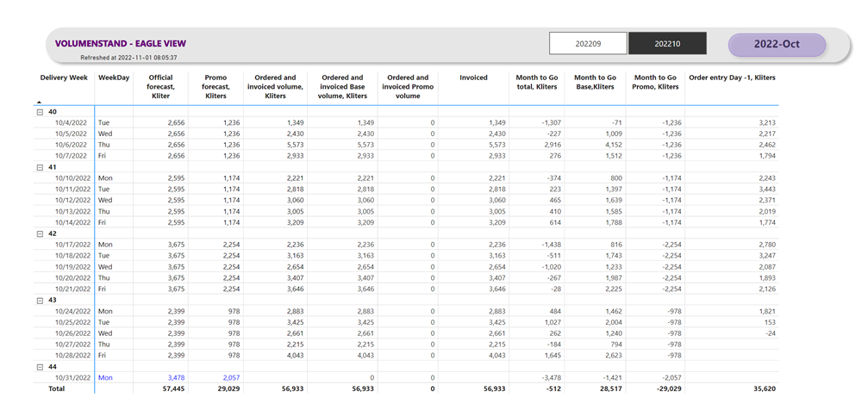The width and height of the screenshot is (868, 410).
Task: Click the 153 Order entry cell
Action: pyautogui.click(x=770, y=323)
